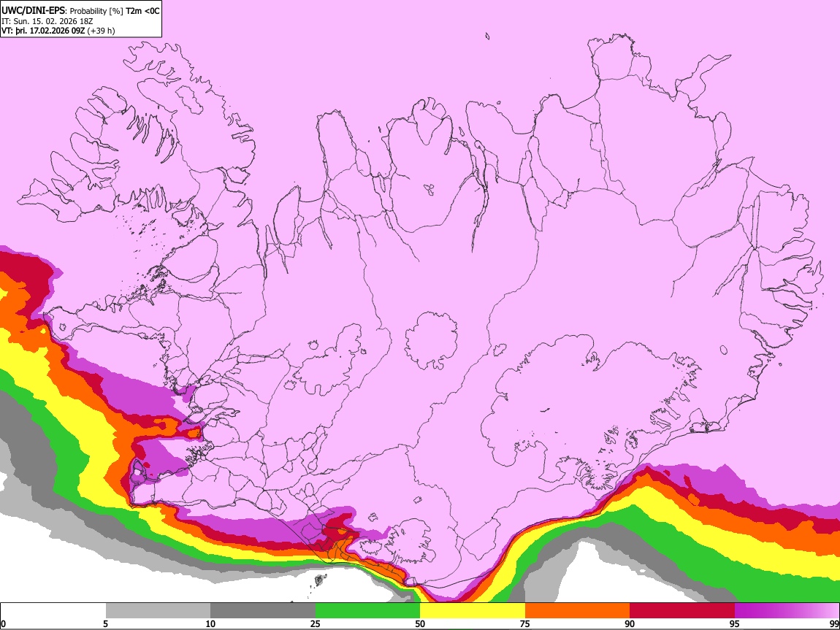Click the 'IT: Sun. 15. 02. 2026 18Z' line
Screen dimensions: 840x630
click(47, 21)
